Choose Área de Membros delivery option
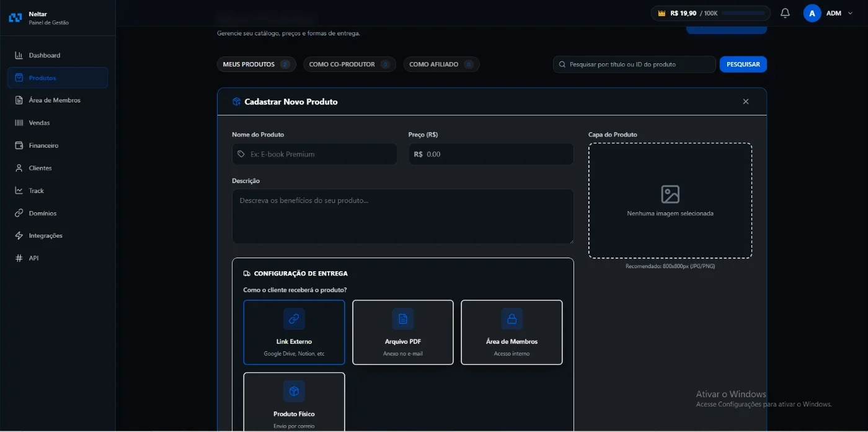 (511, 332)
